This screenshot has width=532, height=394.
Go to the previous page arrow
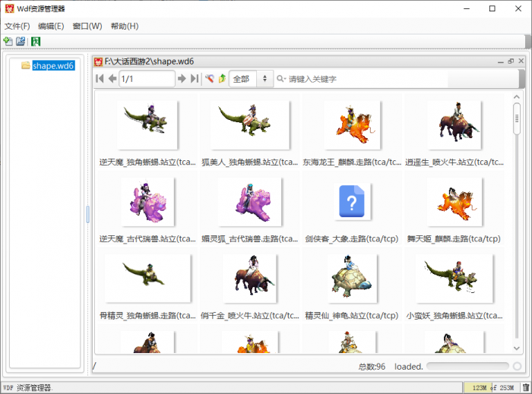point(112,79)
